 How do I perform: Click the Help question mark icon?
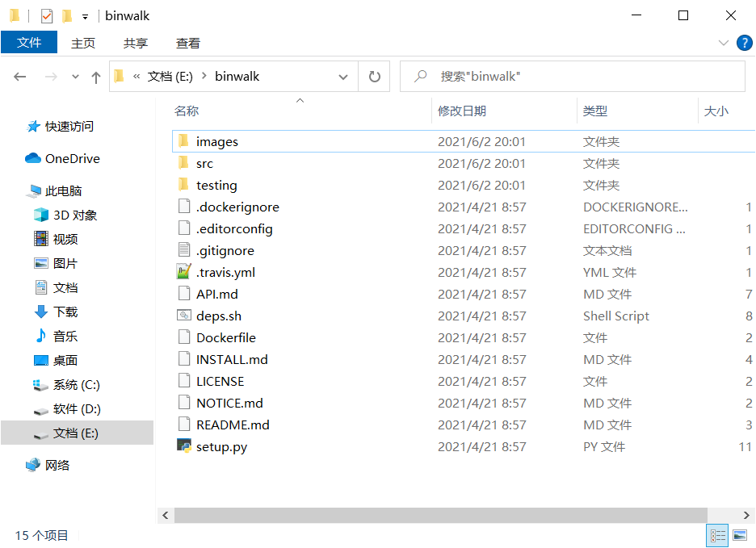[x=744, y=43]
